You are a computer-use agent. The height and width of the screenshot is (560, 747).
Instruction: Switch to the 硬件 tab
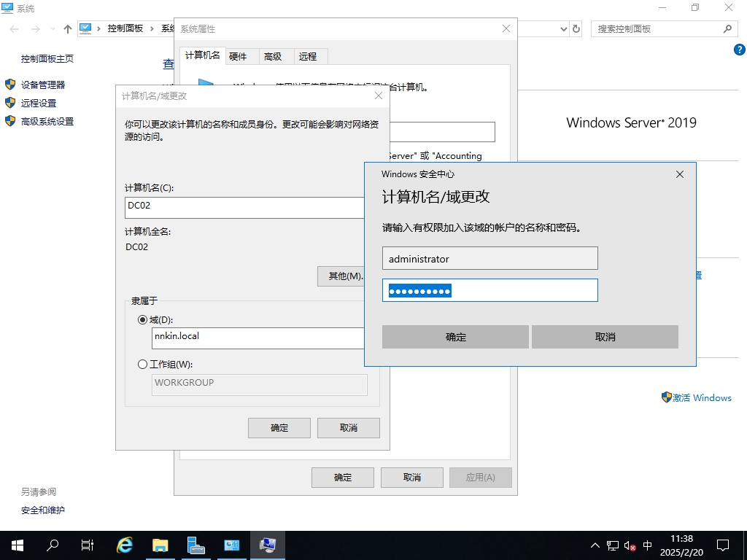238,56
